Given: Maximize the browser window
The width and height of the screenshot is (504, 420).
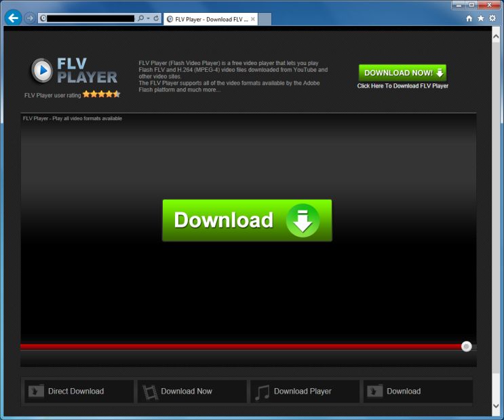Looking at the screenshot, I should coord(471,5).
